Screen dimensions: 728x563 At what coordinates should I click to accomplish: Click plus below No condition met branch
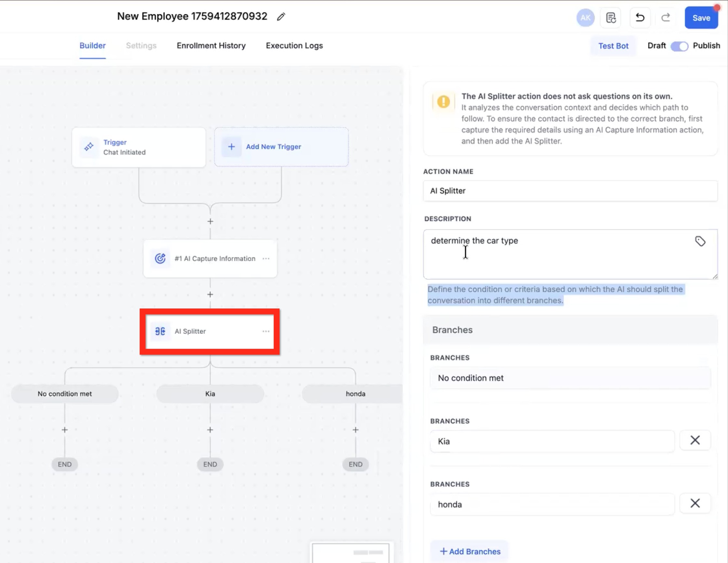[65, 430]
